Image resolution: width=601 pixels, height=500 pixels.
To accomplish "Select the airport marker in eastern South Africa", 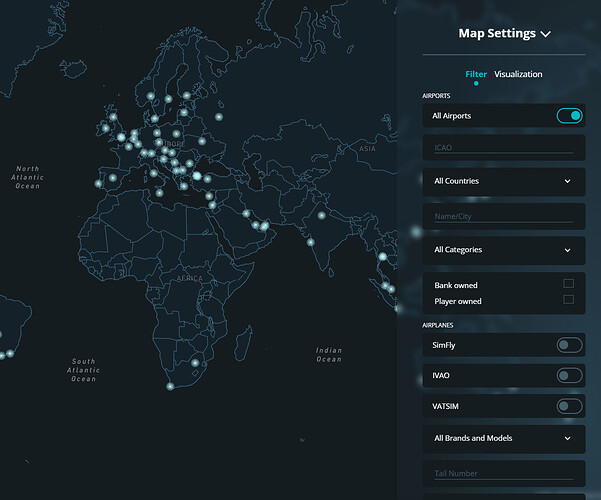I will coord(195,363).
